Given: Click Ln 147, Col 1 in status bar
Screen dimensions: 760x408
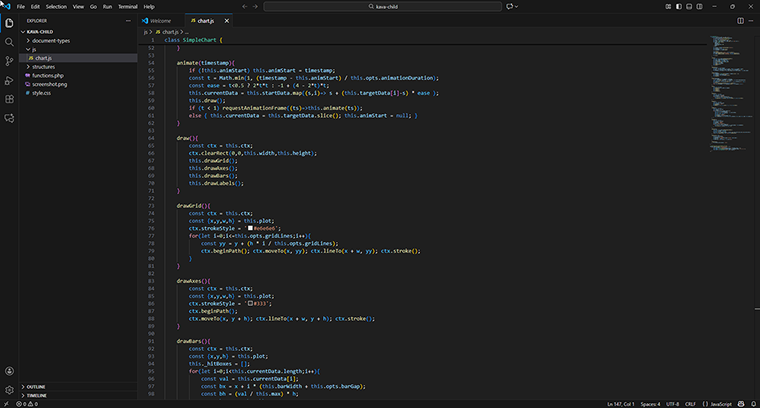Looking at the screenshot, I should (x=620, y=404).
